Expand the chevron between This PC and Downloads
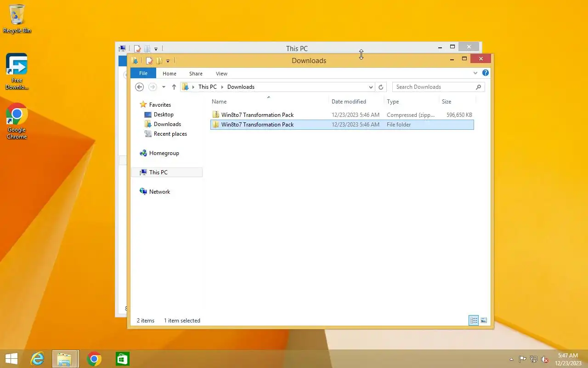Screen dimensions: 588x368 tap(222, 87)
